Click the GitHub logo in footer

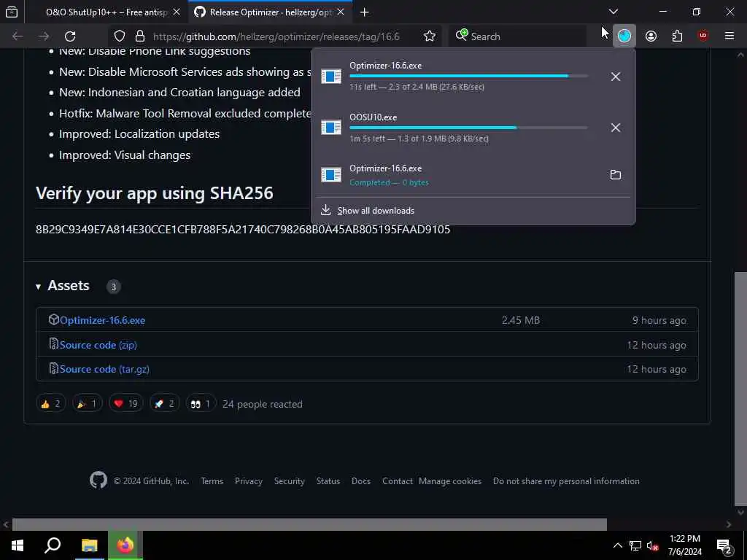pyautogui.click(x=98, y=480)
